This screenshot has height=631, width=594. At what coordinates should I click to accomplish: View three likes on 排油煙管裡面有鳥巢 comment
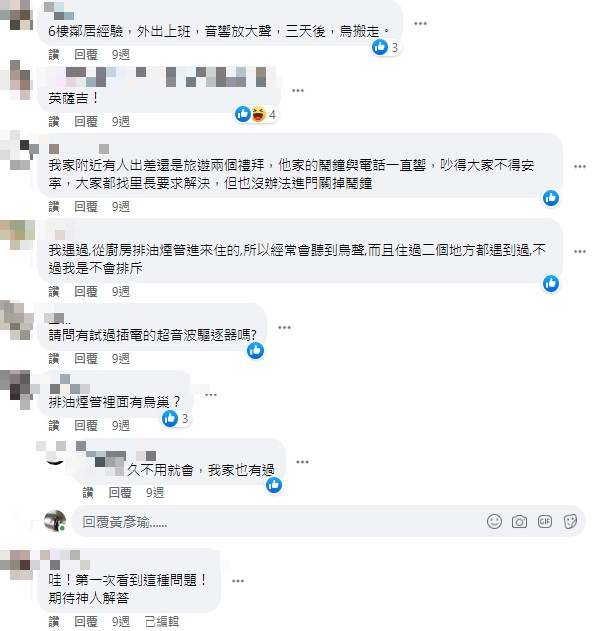tap(175, 419)
